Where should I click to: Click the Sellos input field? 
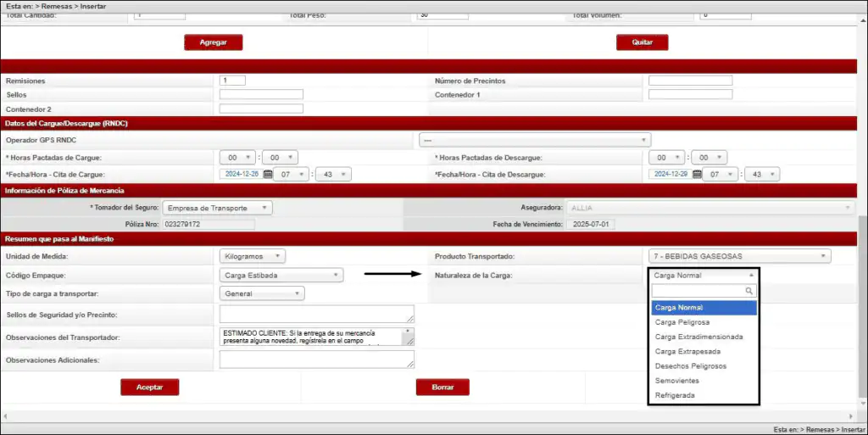click(261, 95)
